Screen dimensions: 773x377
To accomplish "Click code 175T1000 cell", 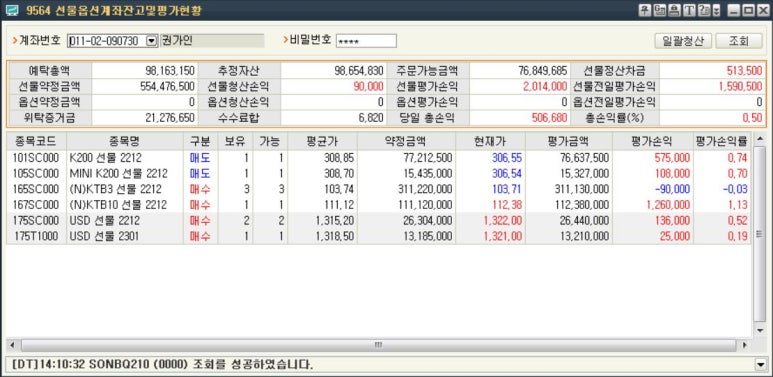I will coord(36,237).
